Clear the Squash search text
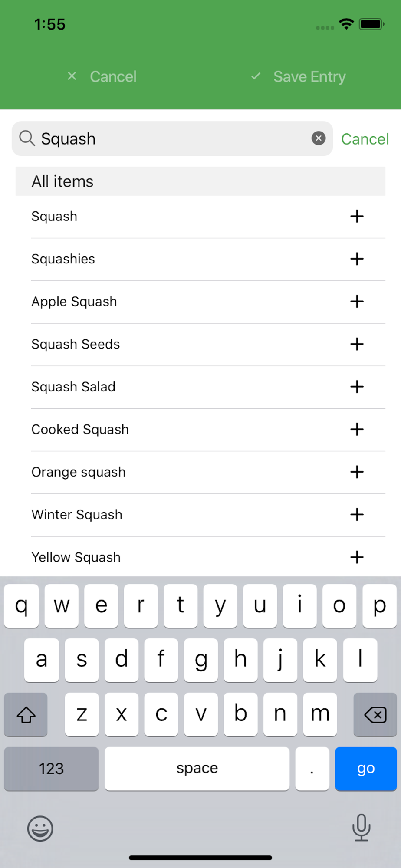 [x=319, y=138]
